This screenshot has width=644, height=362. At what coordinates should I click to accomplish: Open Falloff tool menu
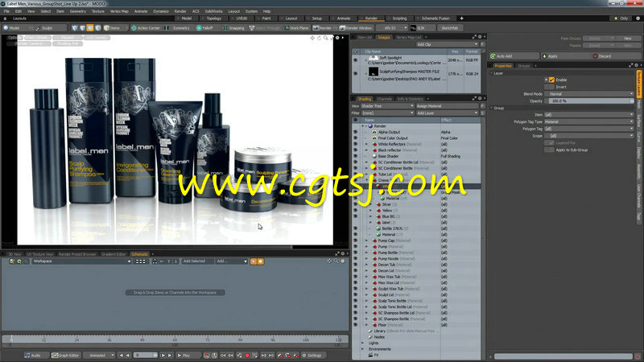tap(205, 28)
